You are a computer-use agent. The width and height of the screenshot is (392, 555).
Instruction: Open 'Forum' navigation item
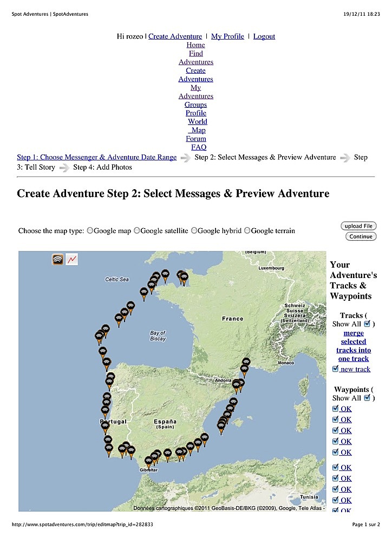pyautogui.click(x=196, y=139)
